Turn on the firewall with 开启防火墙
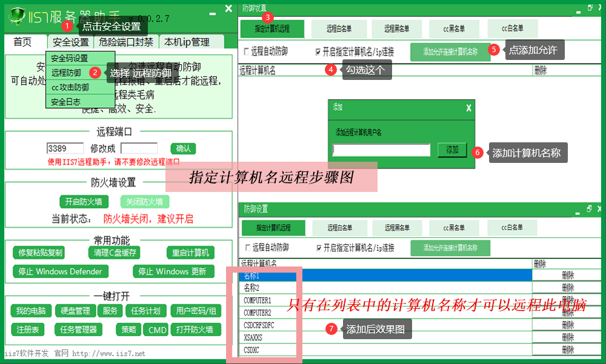This screenshot has height=364, width=606. coord(84,202)
